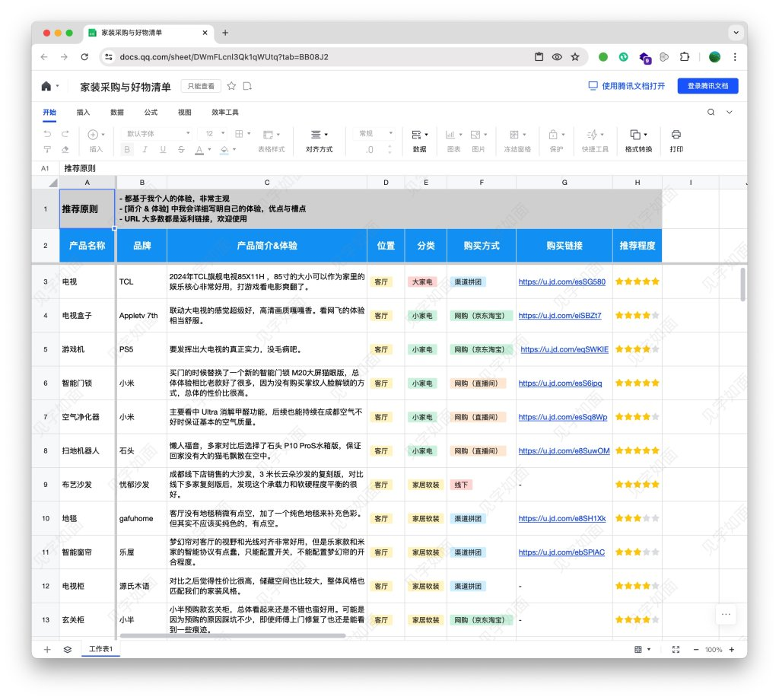Click the formula bar showing 推荐原则
Image resolution: width=779 pixels, height=700 pixels.
click(402, 168)
